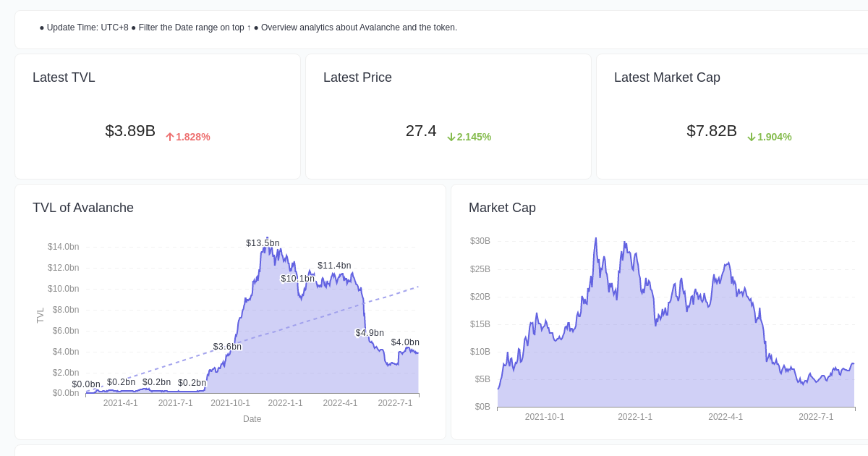
Task: Click the $10.1bn annotation on the TVL chart
Action: [298, 278]
